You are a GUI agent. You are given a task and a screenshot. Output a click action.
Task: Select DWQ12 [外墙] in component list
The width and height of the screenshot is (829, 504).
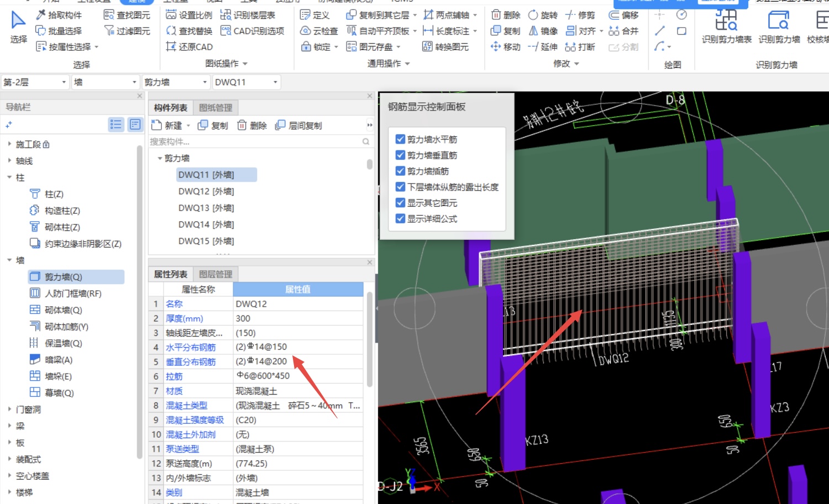click(206, 191)
